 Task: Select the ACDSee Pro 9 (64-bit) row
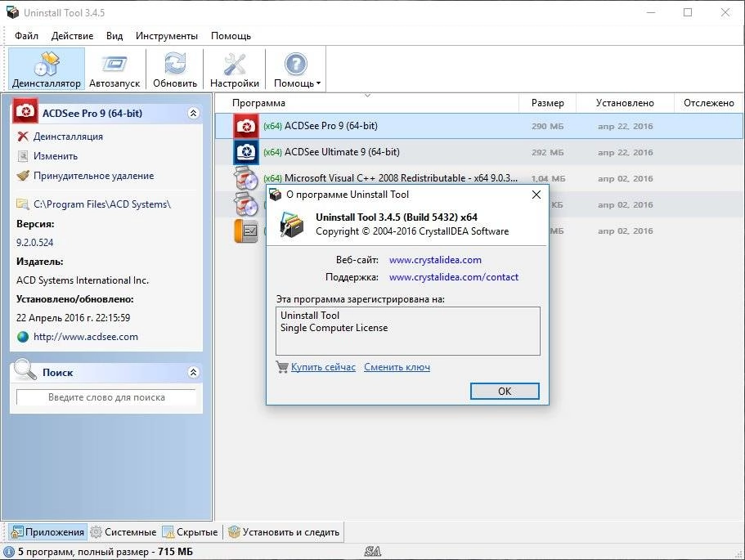(x=479, y=126)
